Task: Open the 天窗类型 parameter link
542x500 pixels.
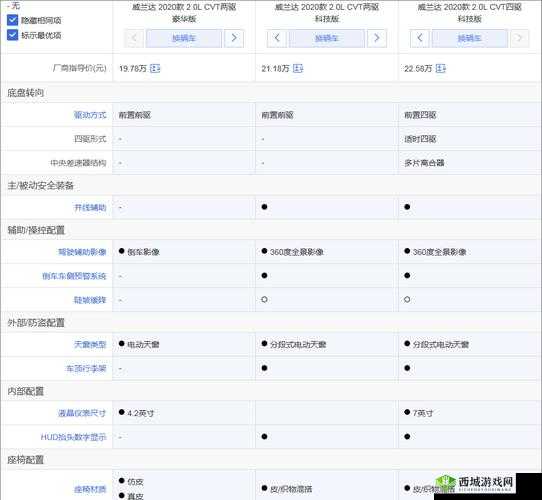Action: click(x=90, y=344)
